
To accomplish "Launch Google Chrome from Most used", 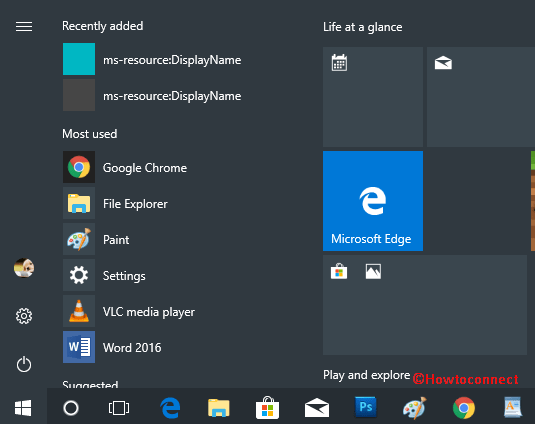I will point(125,167).
